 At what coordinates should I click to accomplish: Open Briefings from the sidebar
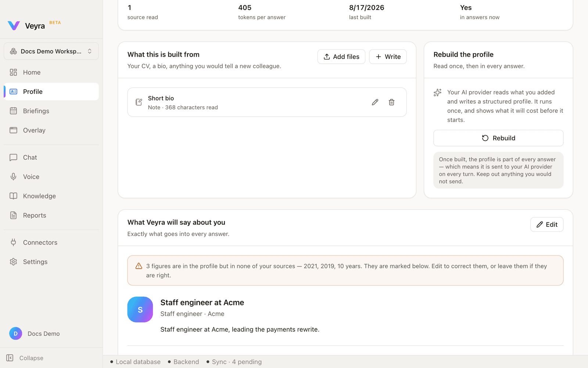pos(51,111)
